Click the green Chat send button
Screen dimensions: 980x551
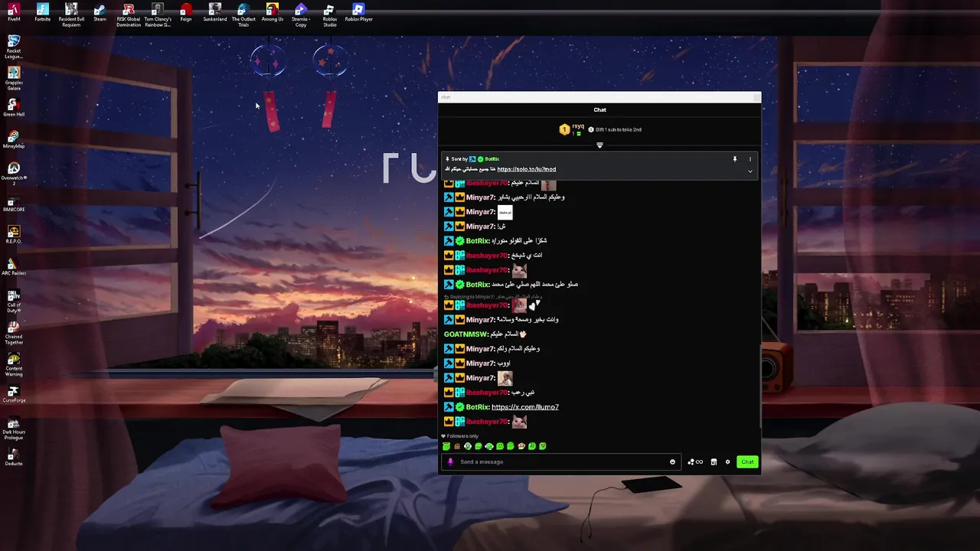(x=747, y=461)
